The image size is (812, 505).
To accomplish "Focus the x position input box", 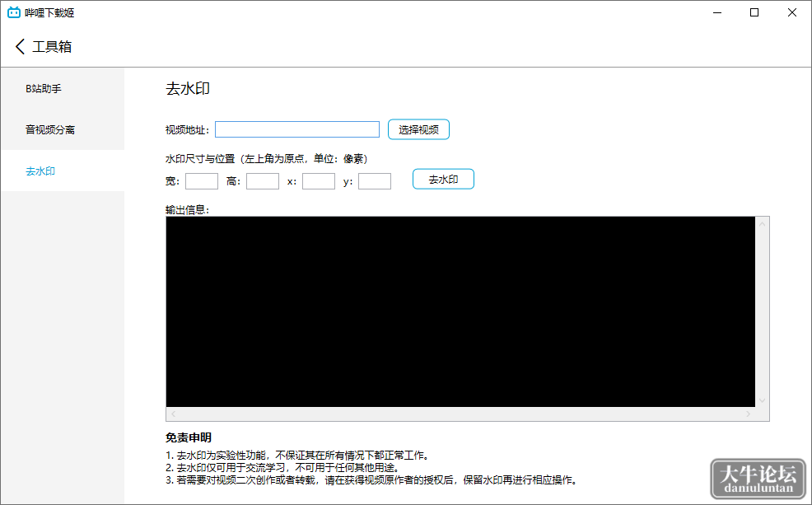I will coord(319,181).
